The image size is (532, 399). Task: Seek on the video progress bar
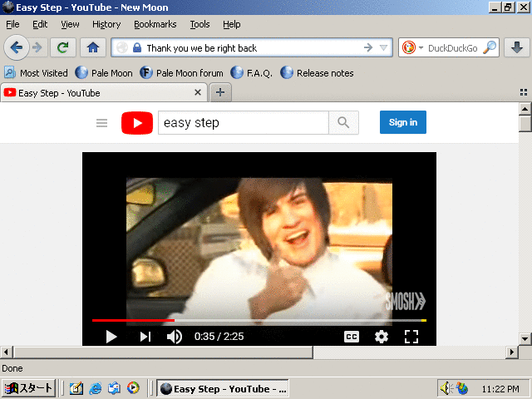click(259, 320)
